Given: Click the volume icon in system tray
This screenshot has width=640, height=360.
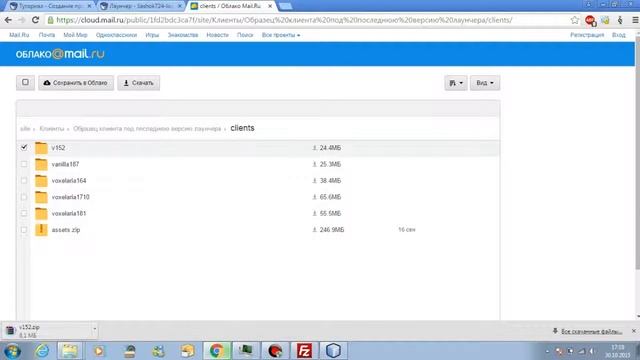Looking at the screenshot, I should (x=591, y=351).
